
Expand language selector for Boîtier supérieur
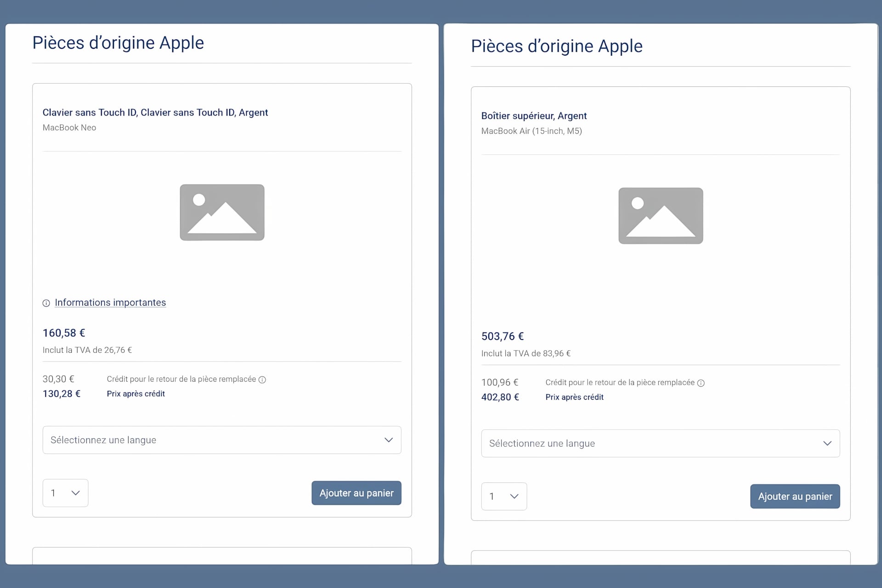(661, 443)
